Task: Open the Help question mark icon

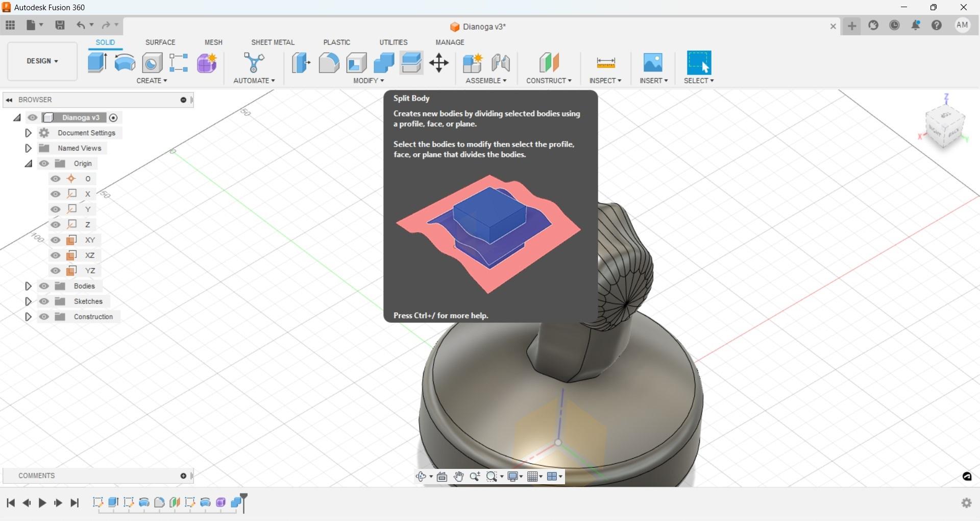Action: coord(937,25)
